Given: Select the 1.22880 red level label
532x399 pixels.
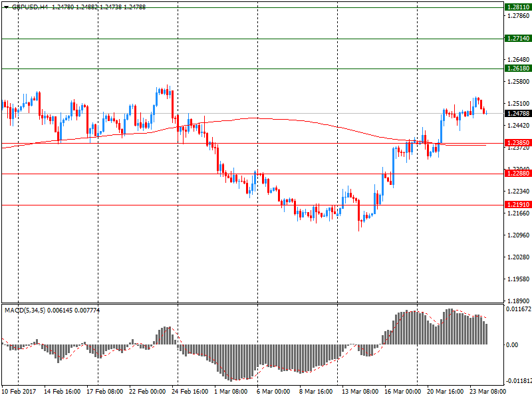Looking at the screenshot, I should [x=518, y=174].
